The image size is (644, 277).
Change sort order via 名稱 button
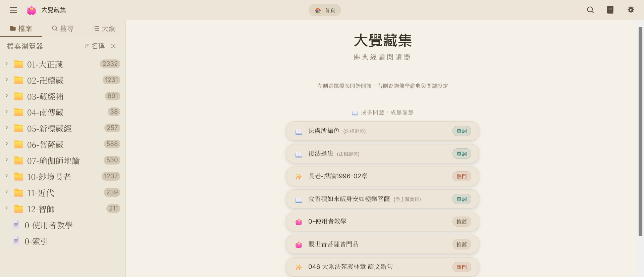[x=94, y=46]
